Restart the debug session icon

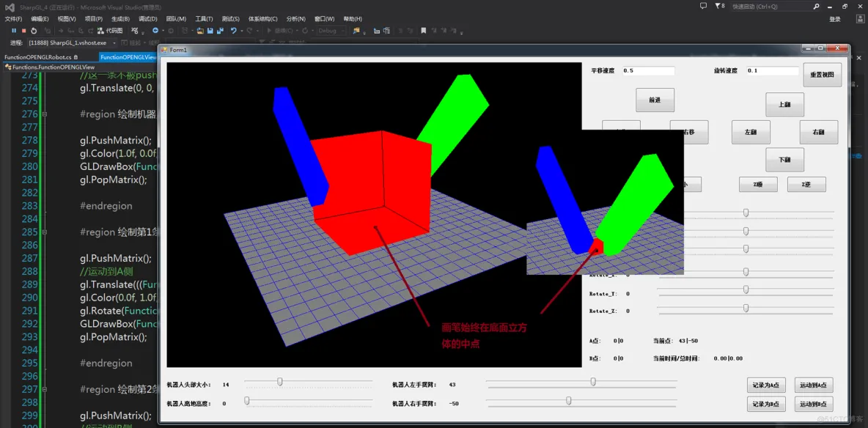34,31
